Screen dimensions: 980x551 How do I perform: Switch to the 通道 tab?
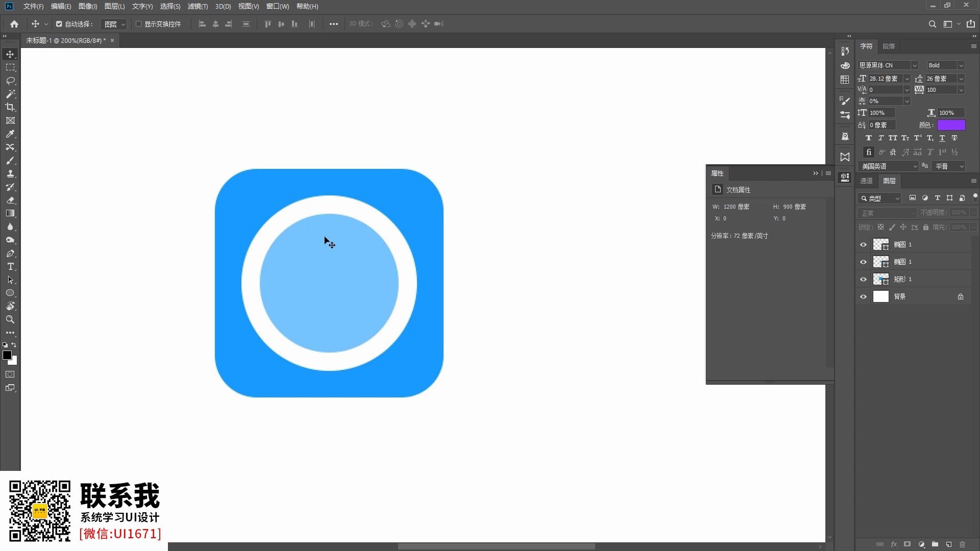(x=866, y=181)
